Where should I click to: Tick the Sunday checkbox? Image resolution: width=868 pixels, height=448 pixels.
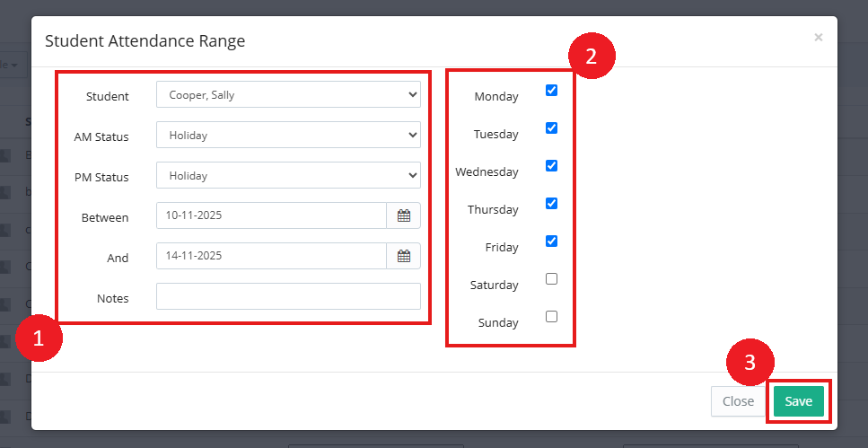(x=551, y=317)
